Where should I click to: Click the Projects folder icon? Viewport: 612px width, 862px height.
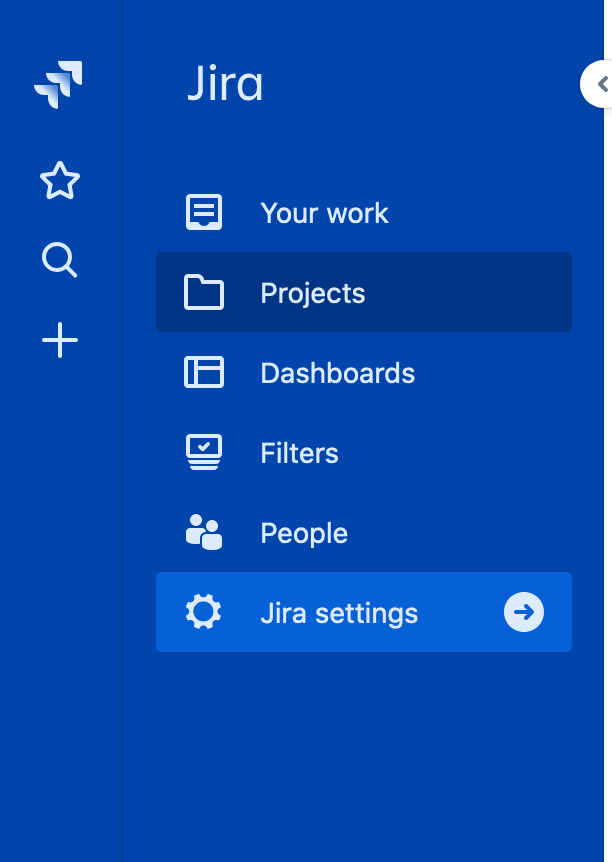tap(204, 292)
